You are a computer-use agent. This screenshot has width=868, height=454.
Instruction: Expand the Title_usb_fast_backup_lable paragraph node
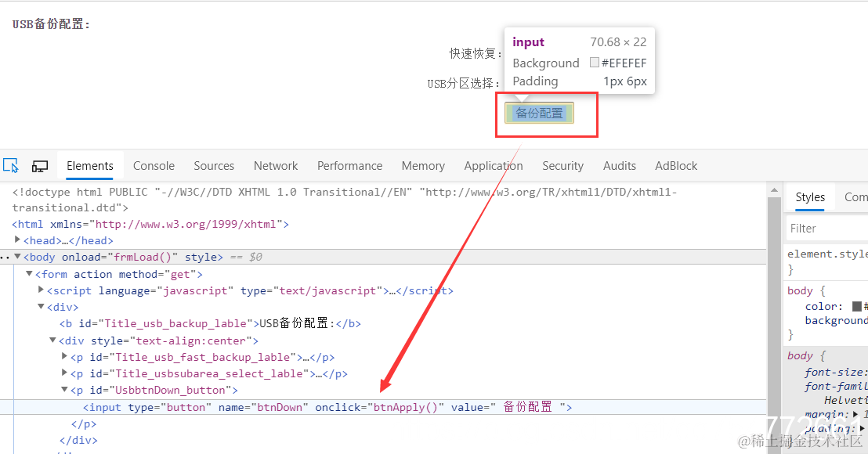click(64, 357)
